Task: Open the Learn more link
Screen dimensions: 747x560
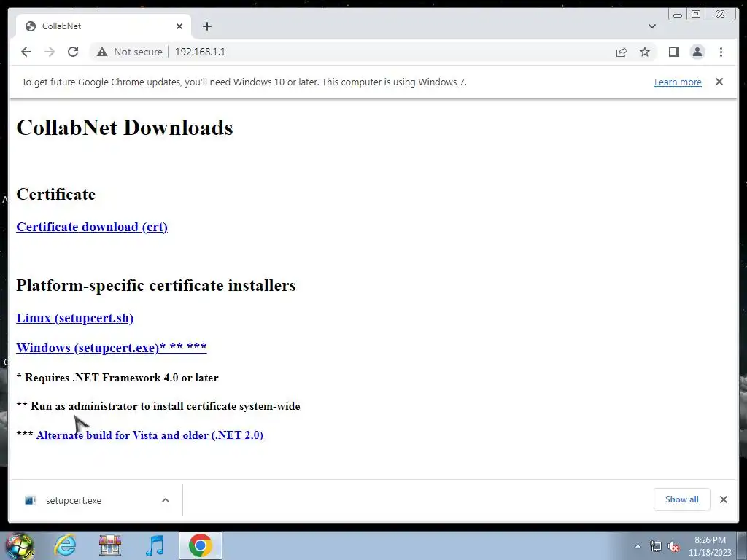Action: pyautogui.click(x=678, y=82)
